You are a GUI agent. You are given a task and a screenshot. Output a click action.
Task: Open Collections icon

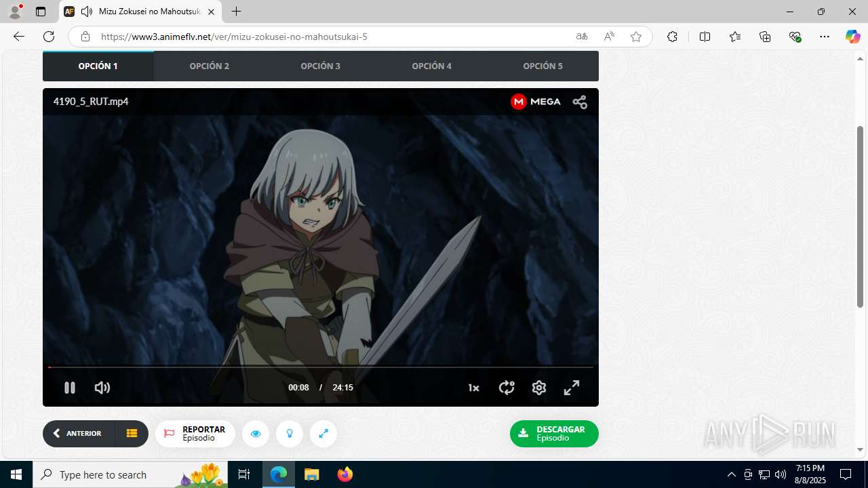(765, 37)
